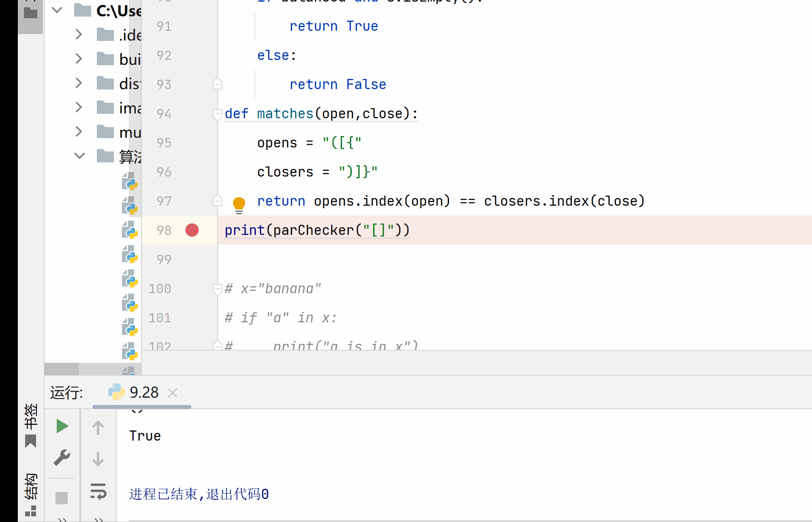Open the project folder sidebar icon
This screenshot has height=522, width=812.
pos(30,13)
